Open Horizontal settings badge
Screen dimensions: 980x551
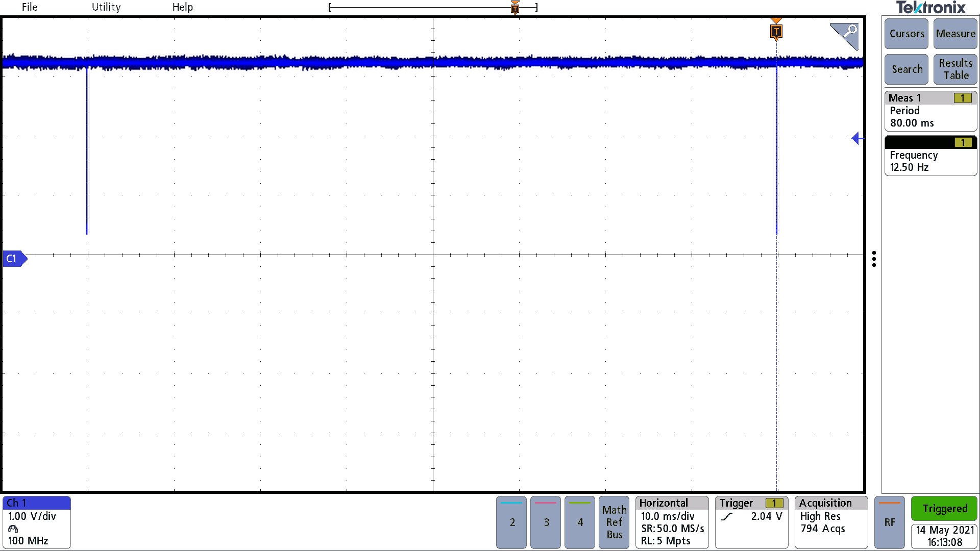(672, 522)
